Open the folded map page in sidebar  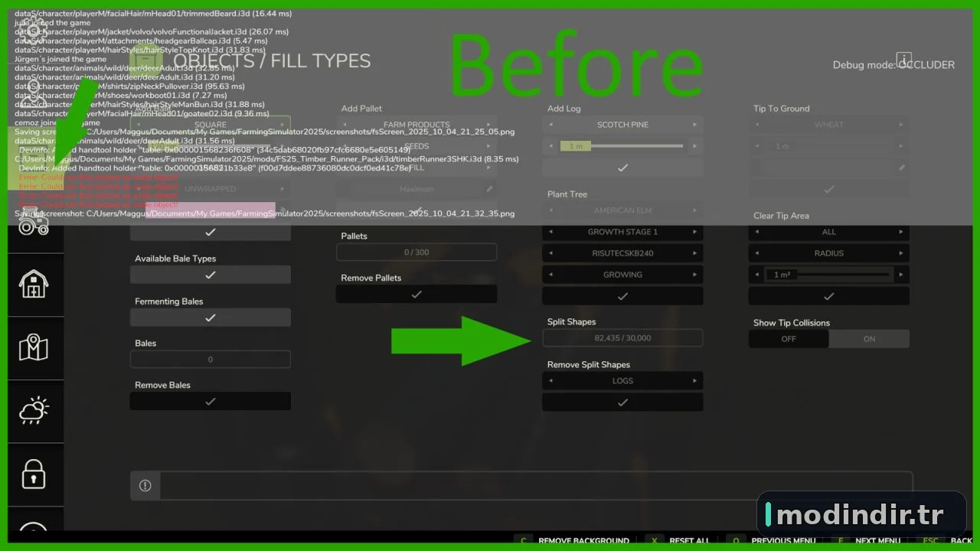[35, 347]
